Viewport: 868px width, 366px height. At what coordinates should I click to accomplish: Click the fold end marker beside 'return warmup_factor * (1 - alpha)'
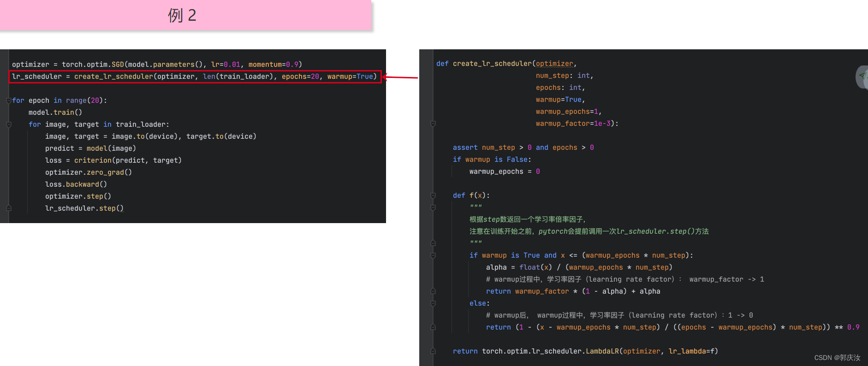click(x=433, y=291)
